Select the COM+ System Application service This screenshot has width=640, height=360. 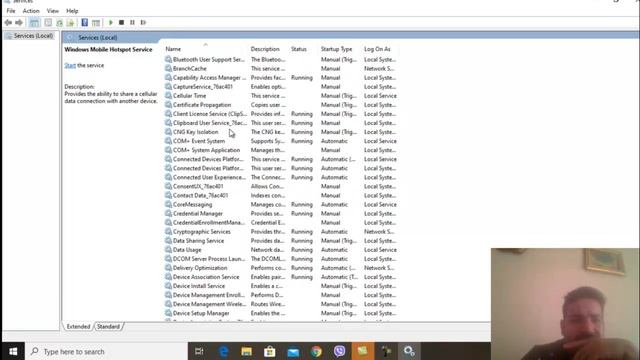click(281, 150)
